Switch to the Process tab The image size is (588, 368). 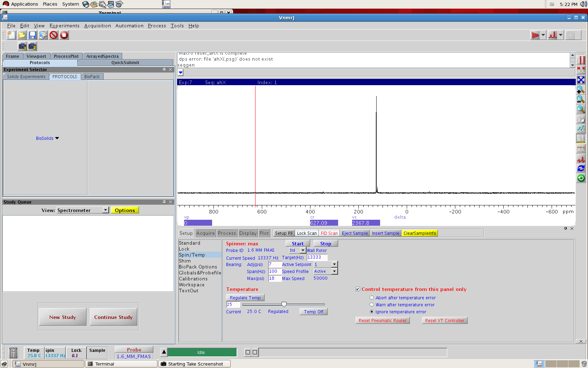(x=227, y=233)
